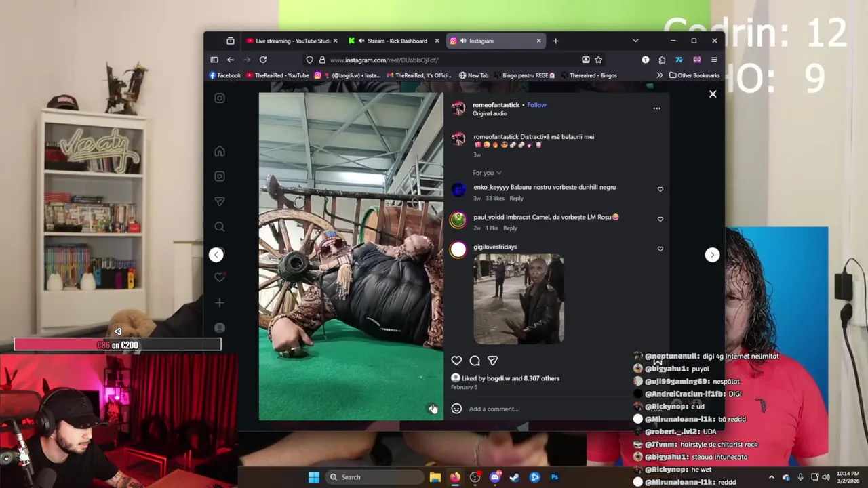Open emoji picker in comment box

click(456, 409)
